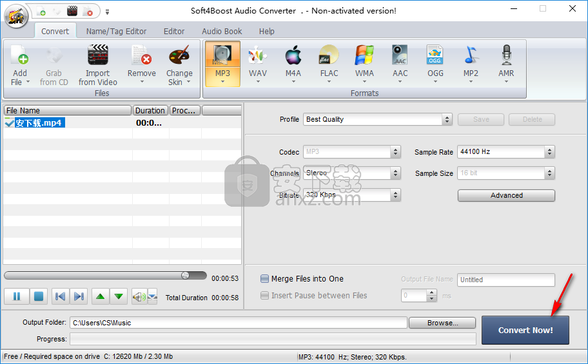
Task: Open Change Skin palette icon
Action: [179, 55]
